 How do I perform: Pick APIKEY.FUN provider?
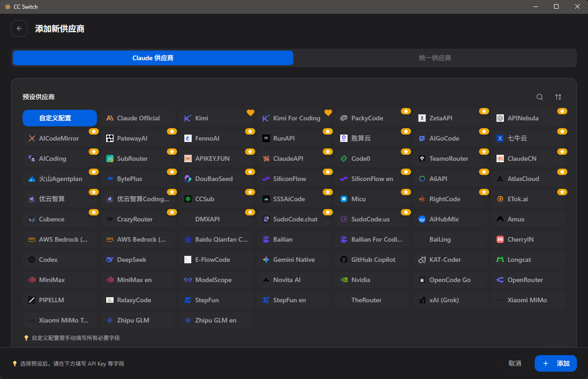tap(216, 158)
